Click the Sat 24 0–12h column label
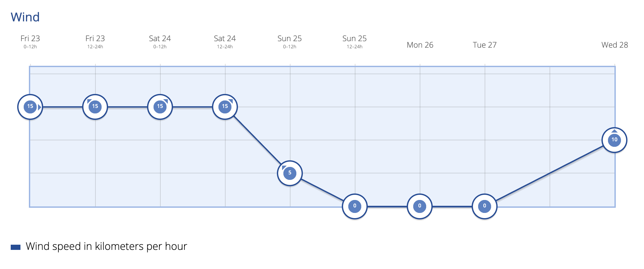 (x=160, y=42)
